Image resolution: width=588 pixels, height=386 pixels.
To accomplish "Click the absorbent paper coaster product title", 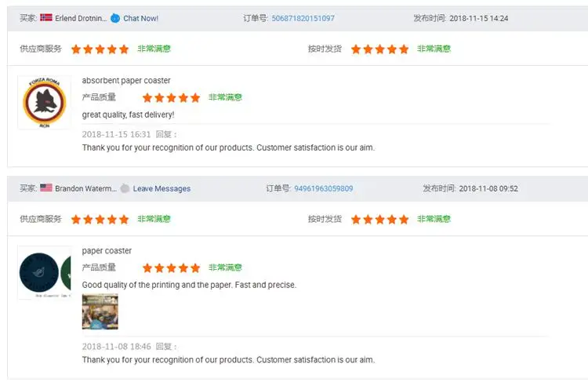I will pyautogui.click(x=126, y=81).
